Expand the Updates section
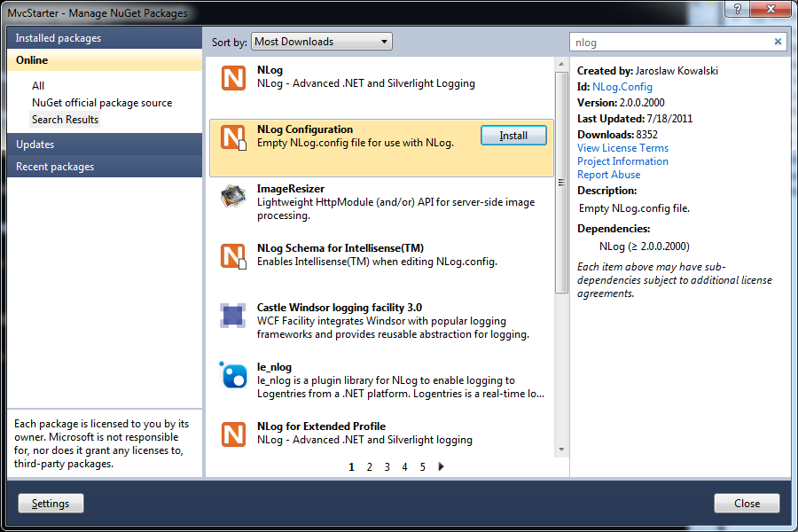Viewport: 798px width, 532px height. click(x=105, y=145)
